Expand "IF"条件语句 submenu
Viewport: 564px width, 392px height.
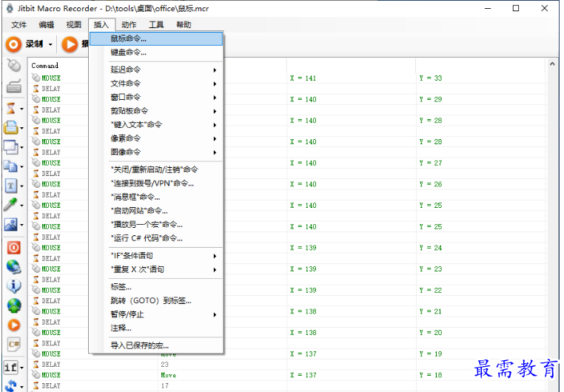click(x=156, y=256)
